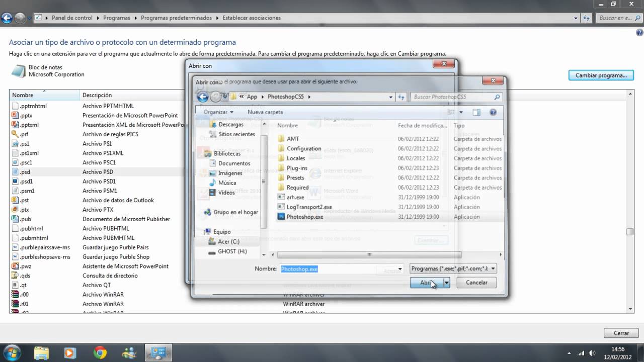Sort by Fecha de modificación column
644x362 pixels.
pos(422,125)
